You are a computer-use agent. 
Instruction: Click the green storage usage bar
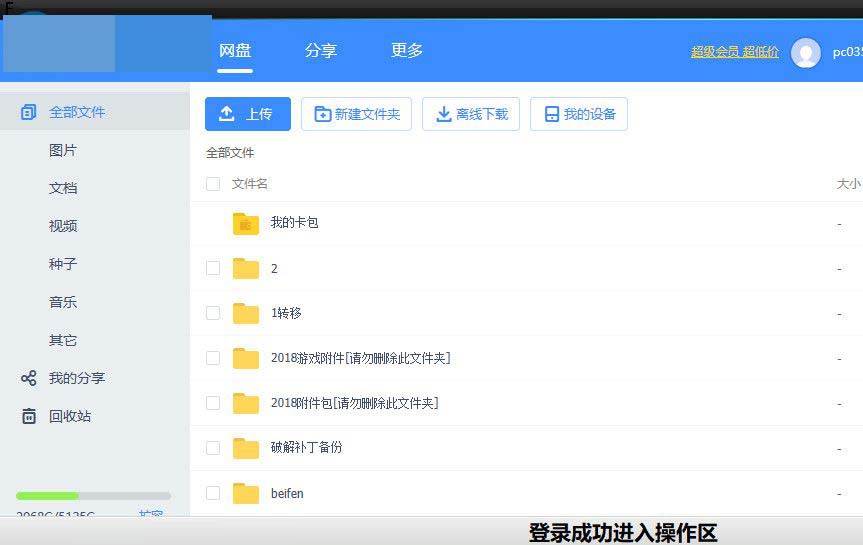pyautogui.click(x=47, y=496)
